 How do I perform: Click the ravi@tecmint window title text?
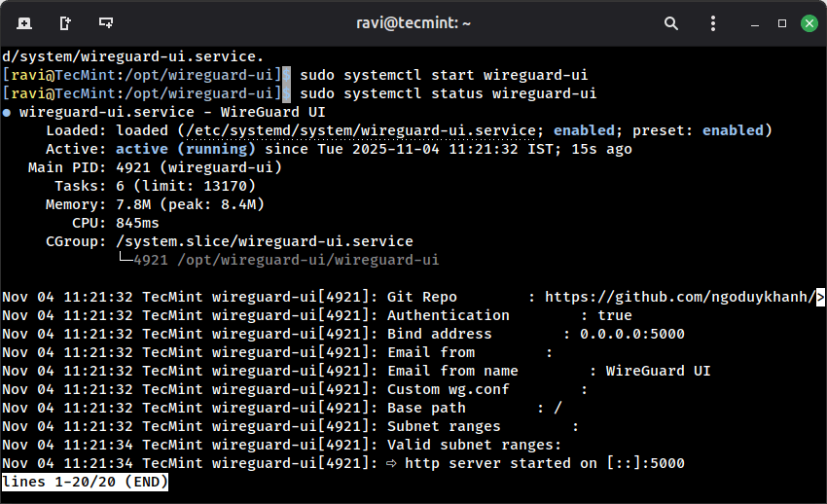413,22
